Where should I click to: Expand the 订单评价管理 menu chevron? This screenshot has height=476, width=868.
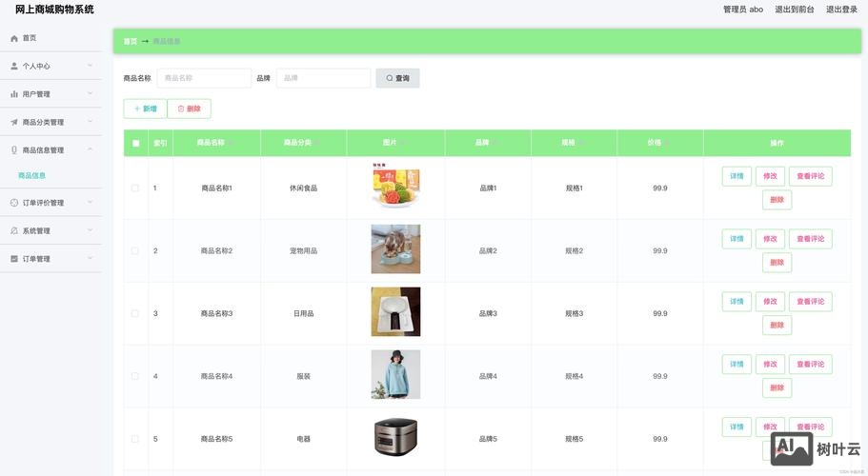point(91,203)
